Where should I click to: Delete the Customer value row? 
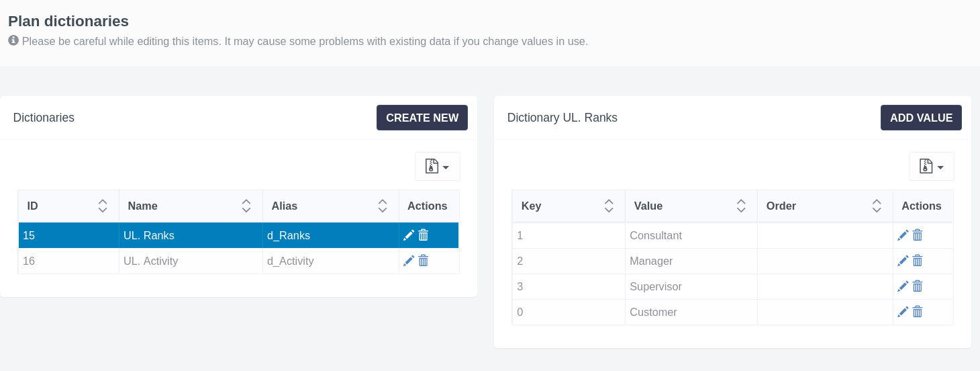coord(918,312)
